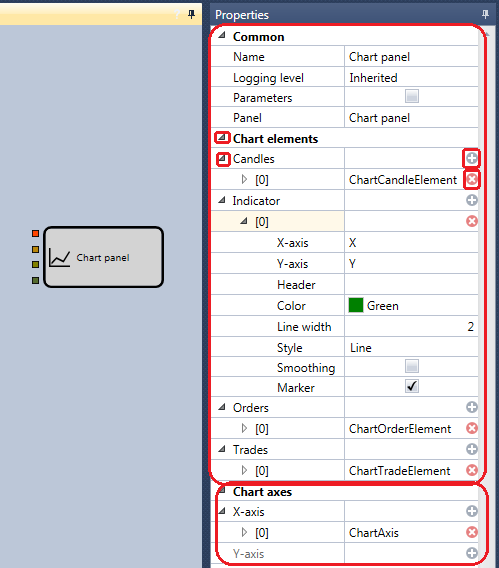Click the Properties panel title
Image resolution: width=499 pixels, height=568 pixels.
[242, 15]
